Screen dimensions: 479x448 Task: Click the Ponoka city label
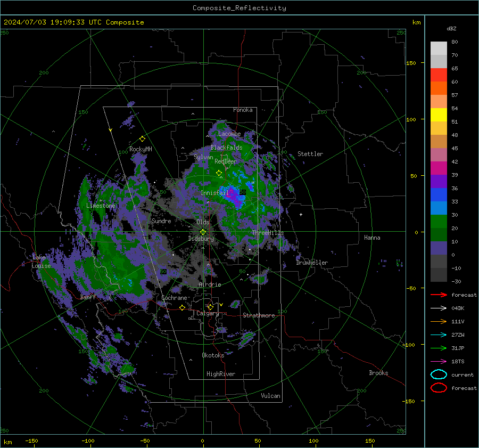pos(243,110)
